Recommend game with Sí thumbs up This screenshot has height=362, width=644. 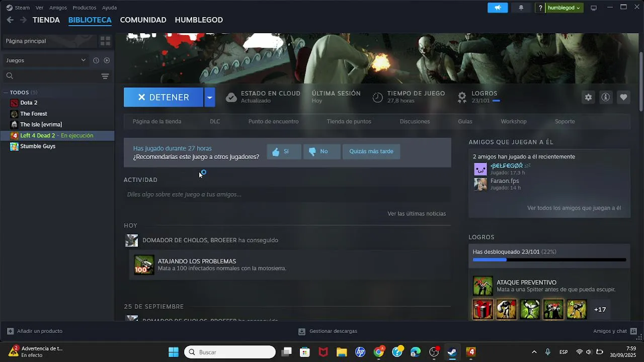click(x=284, y=151)
